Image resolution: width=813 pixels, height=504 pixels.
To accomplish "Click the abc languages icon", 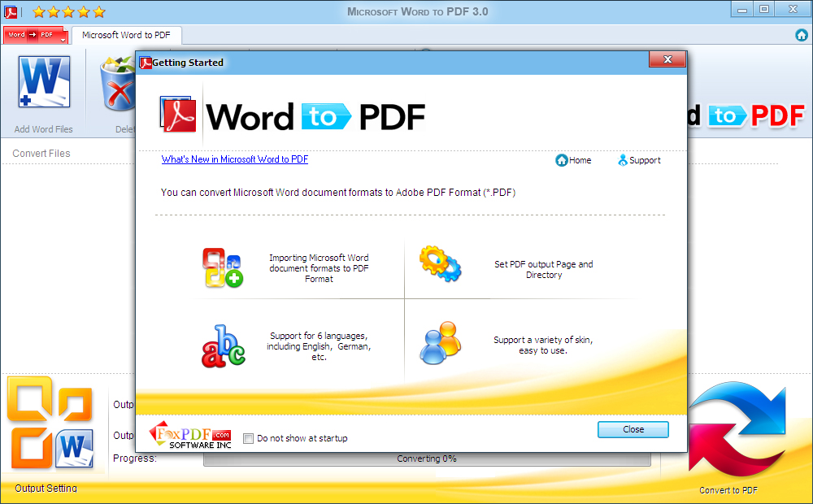I will click(x=223, y=346).
